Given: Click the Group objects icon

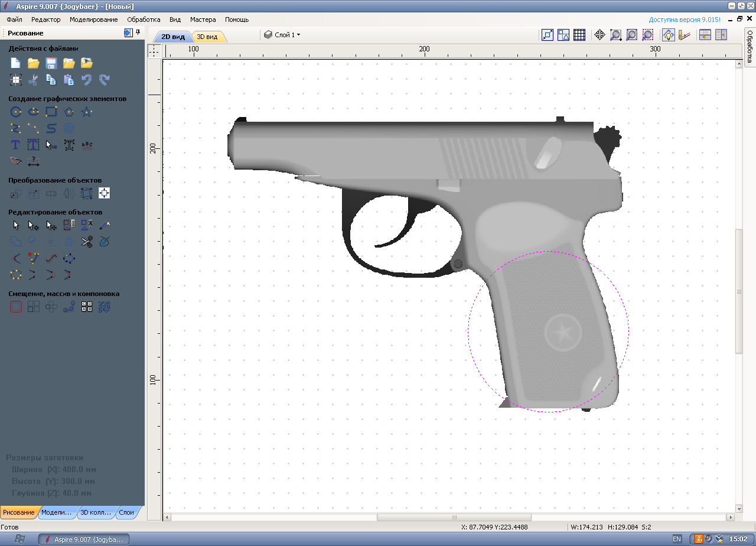Looking at the screenshot, I should click(69, 225).
